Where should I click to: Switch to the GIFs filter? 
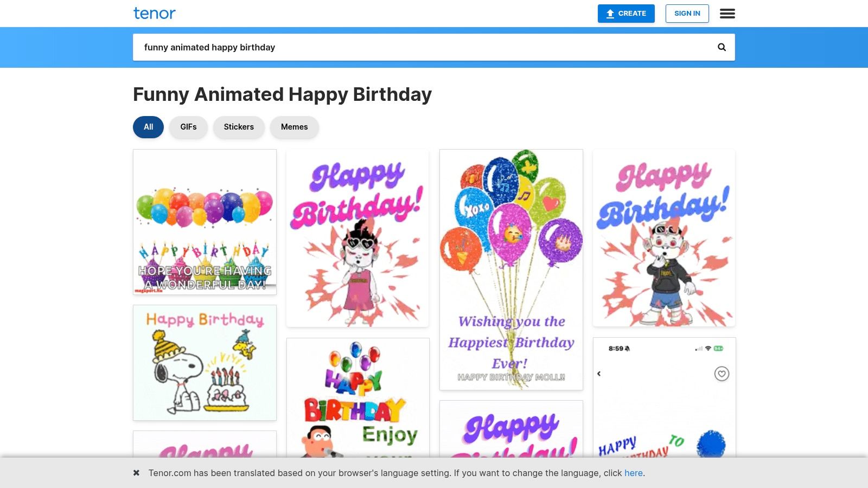point(188,127)
